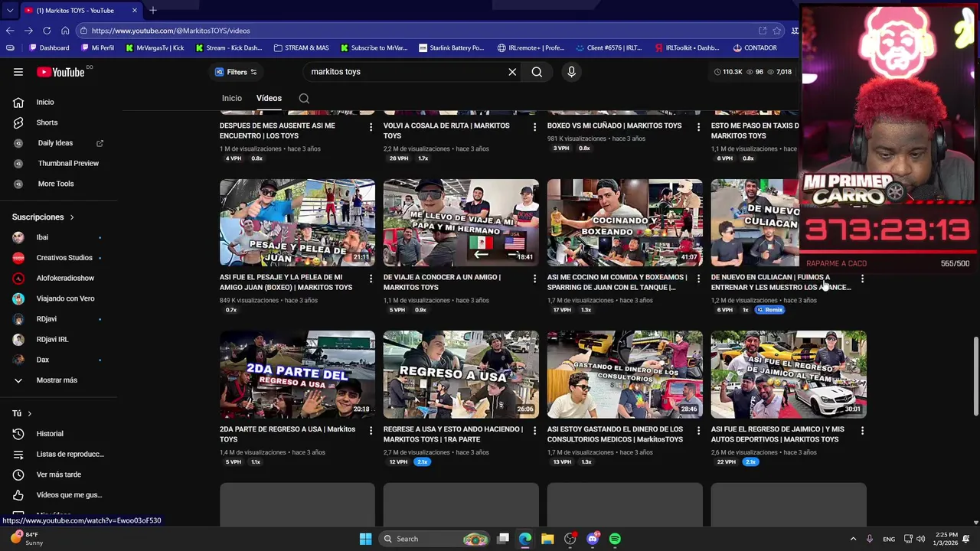Click the 2.1x badge under REGRESE A USA

tap(422, 462)
